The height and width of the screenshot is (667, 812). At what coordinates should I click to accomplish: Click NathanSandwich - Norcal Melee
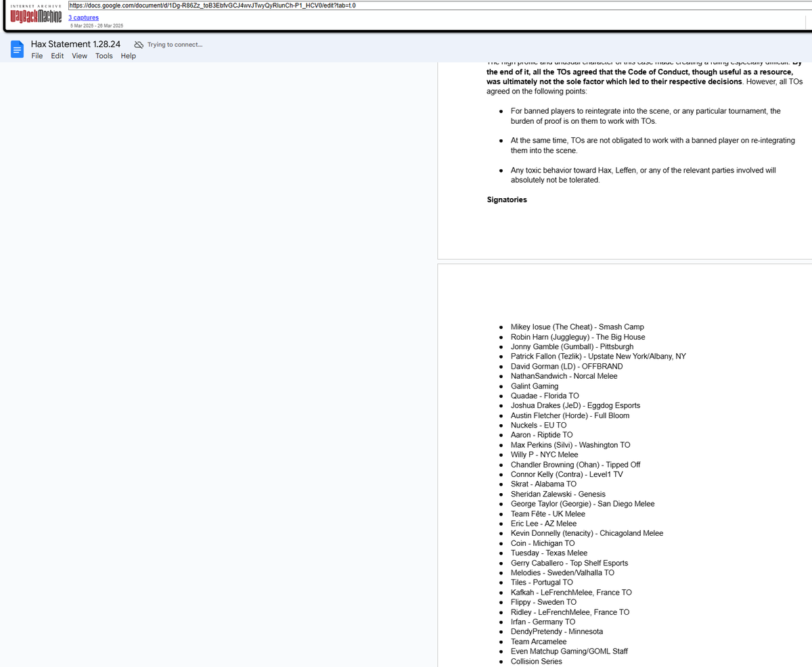coord(564,376)
